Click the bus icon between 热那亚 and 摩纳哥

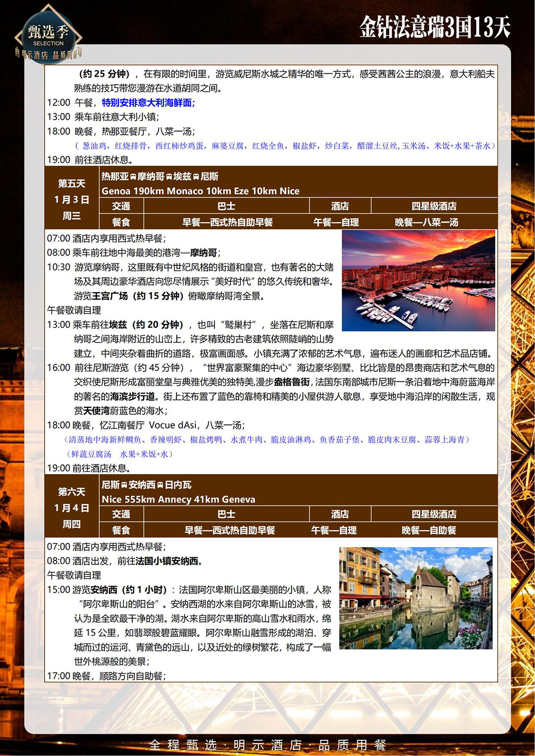(x=133, y=177)
